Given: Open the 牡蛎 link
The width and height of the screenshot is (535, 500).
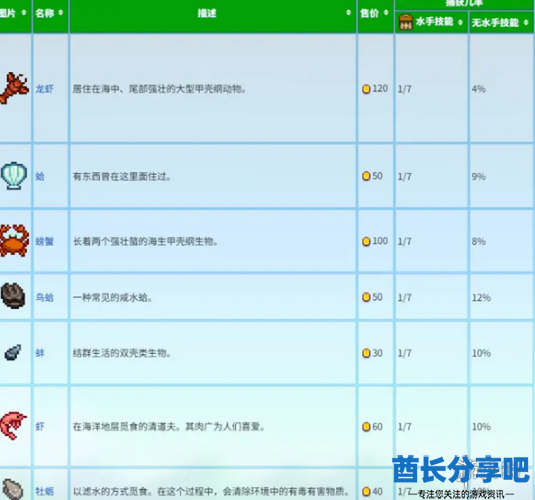Looking at the screenshot, I should point(44,491).
